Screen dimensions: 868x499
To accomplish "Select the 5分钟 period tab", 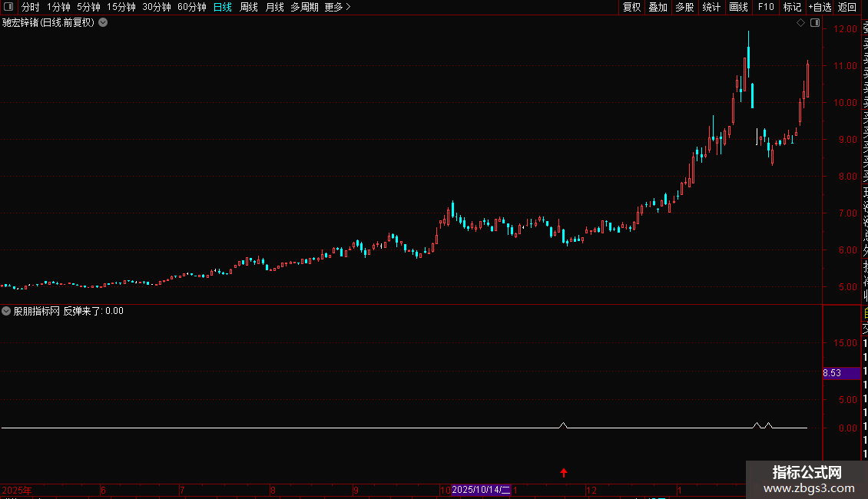I will pos(88,7).
